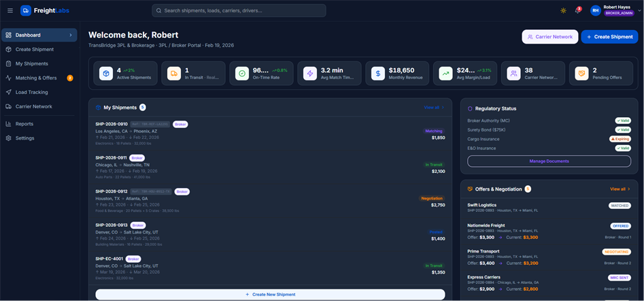Viewport: 644px width, 301px height.
Task: Click the Carrier Network people stat icon
Action: [514, 74]
